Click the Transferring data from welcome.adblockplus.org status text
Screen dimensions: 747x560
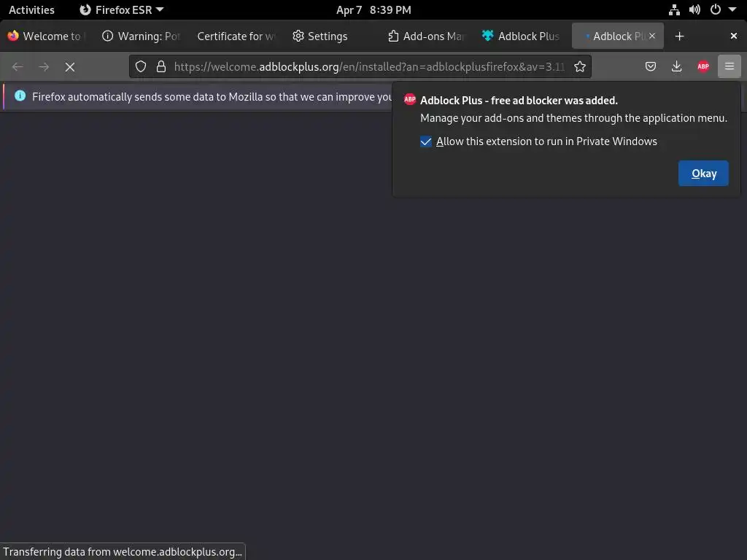click(x=123, y=552)
